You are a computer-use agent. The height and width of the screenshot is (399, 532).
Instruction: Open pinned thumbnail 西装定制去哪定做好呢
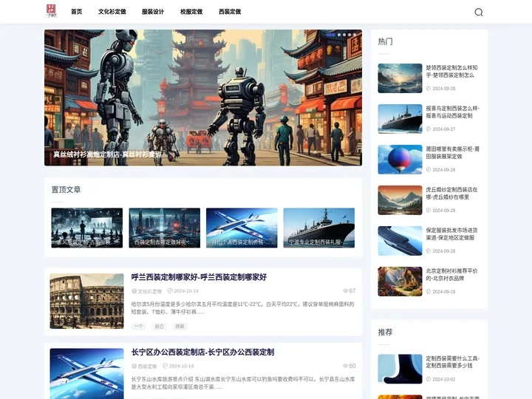click(165, 228)
